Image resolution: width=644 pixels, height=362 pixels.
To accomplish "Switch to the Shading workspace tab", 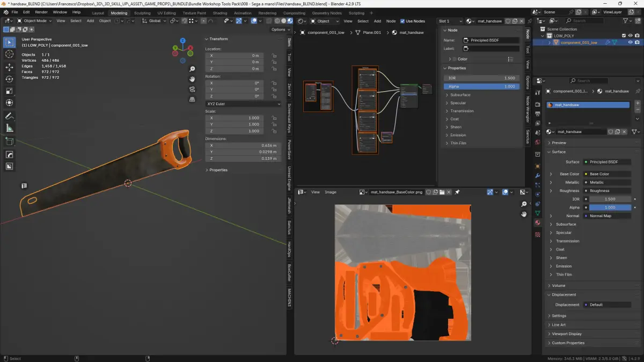I will click(x=220, y=13).
